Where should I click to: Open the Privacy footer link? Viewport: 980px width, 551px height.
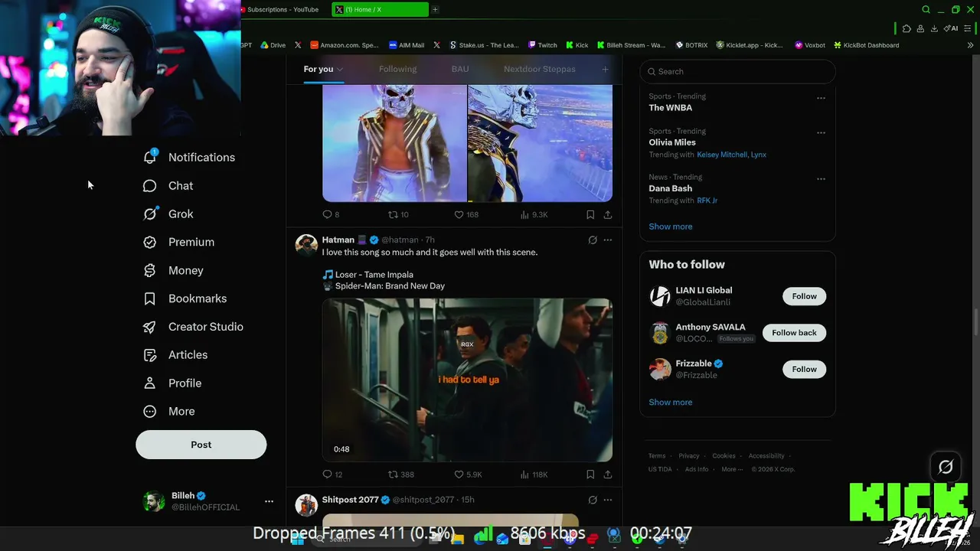[689, 456]
